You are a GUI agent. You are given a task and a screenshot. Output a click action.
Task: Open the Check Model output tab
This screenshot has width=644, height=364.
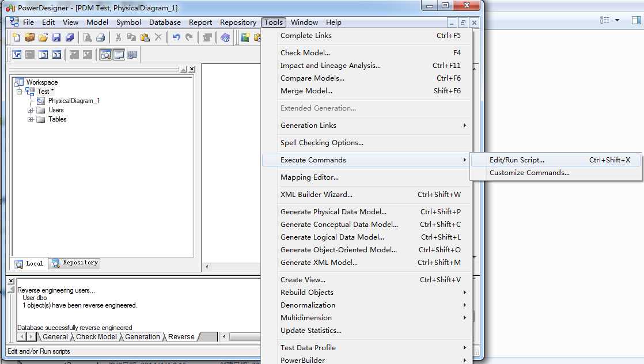96,337
